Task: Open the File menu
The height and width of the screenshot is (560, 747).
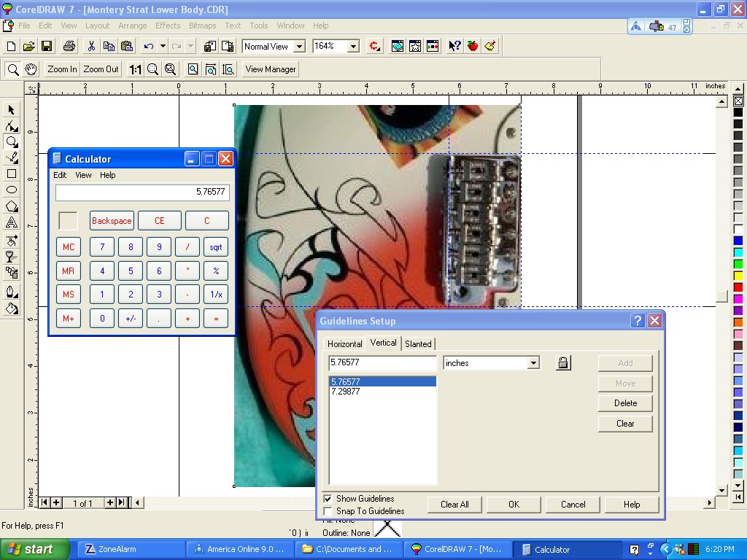Action: [x=24, y=26]
